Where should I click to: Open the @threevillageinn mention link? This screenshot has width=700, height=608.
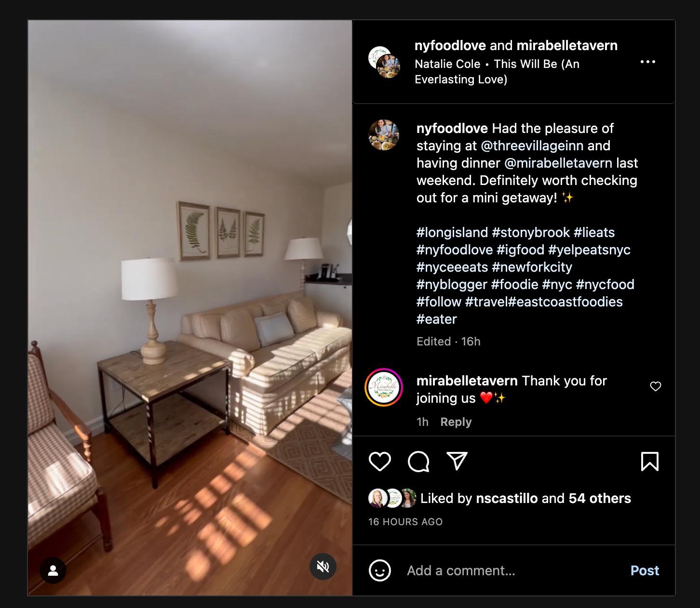[532, 145]
